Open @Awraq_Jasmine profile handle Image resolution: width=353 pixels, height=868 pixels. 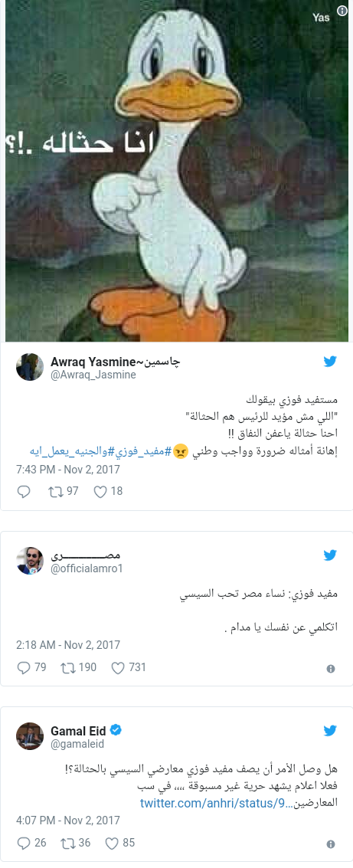[93, 375]
